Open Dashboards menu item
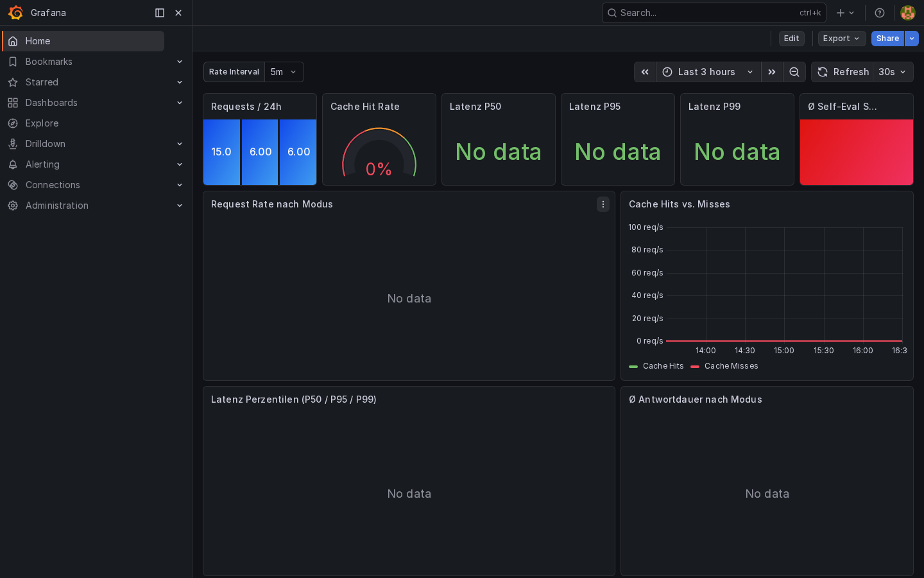Image resolution: width=924 pixels, height=578 pixels. [x=51, y=103]
